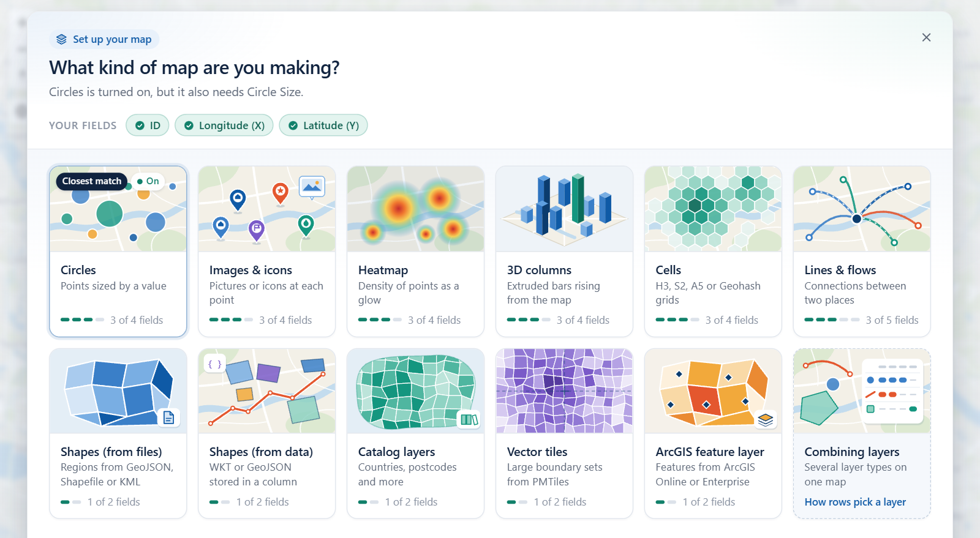Click the map book icon on Catalog layers thumbnail
This screenshot has height=538, width=980.
tap(469, 419)
